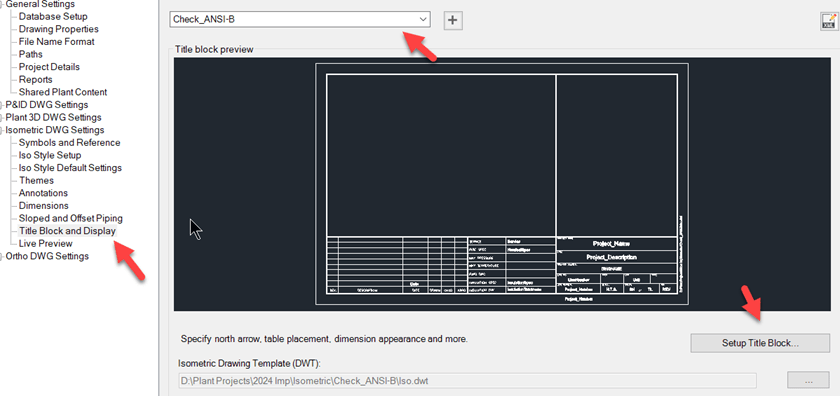
Task: Select File Name Format
Action: (57, 41)
